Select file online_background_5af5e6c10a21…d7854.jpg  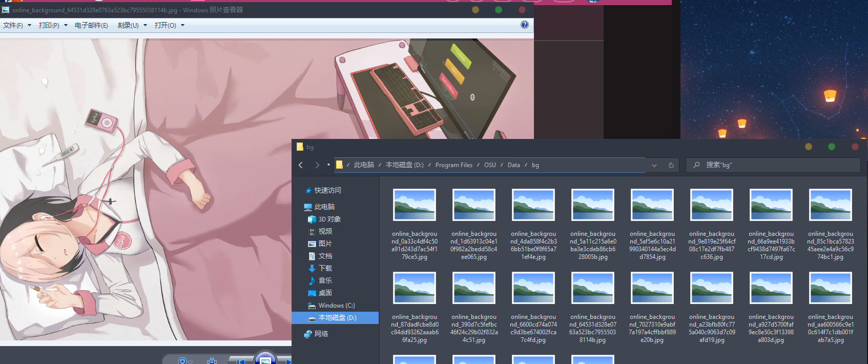pyautogui.click(x=652, y=225)
